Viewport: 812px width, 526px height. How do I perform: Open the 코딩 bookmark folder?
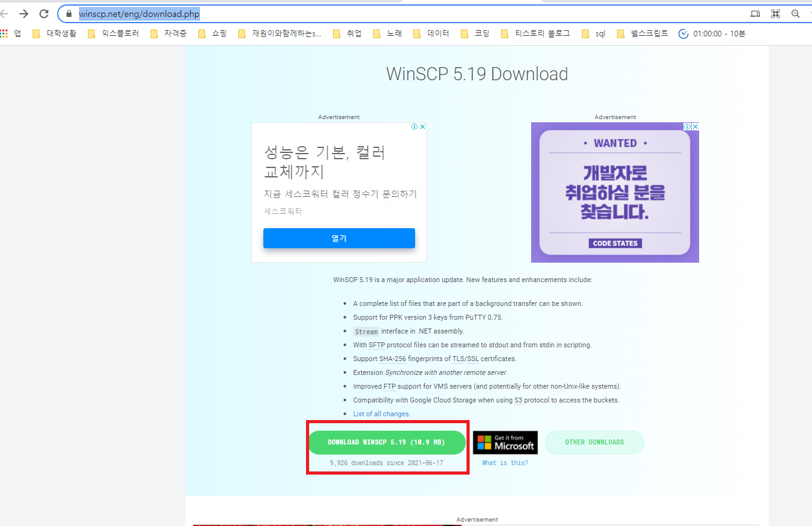click(475, 34)
